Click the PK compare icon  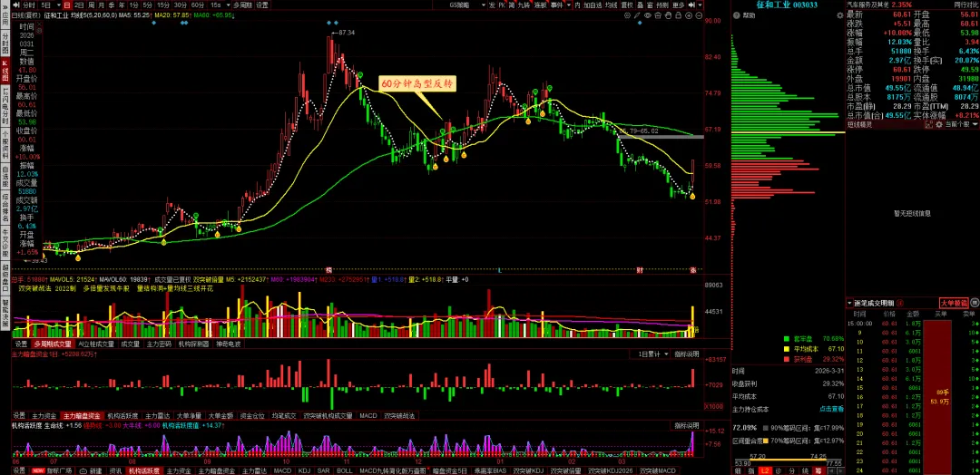502,5
